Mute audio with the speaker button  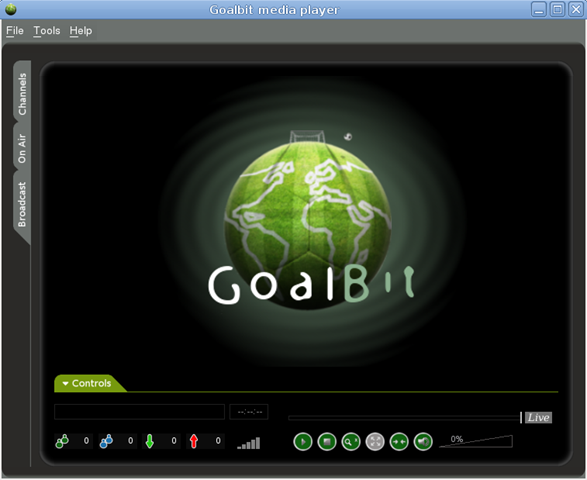[x=423, y=441]
